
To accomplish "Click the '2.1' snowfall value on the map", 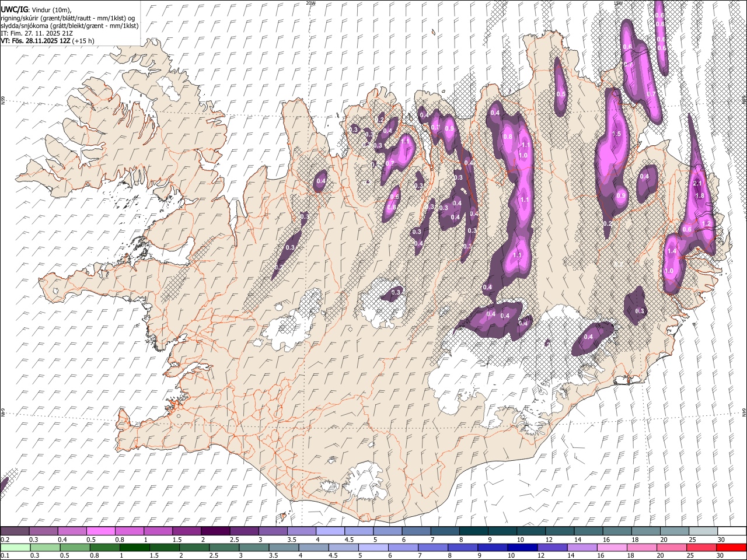I will click(697, 184).
